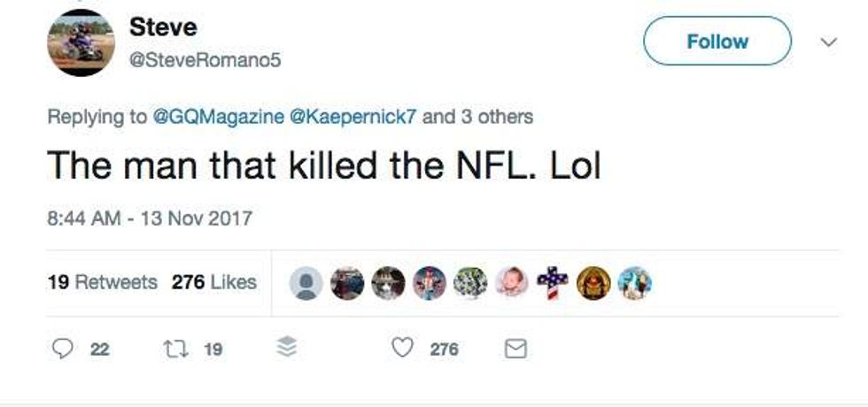Retweet using the retweet arrows icon

point(172,349)
